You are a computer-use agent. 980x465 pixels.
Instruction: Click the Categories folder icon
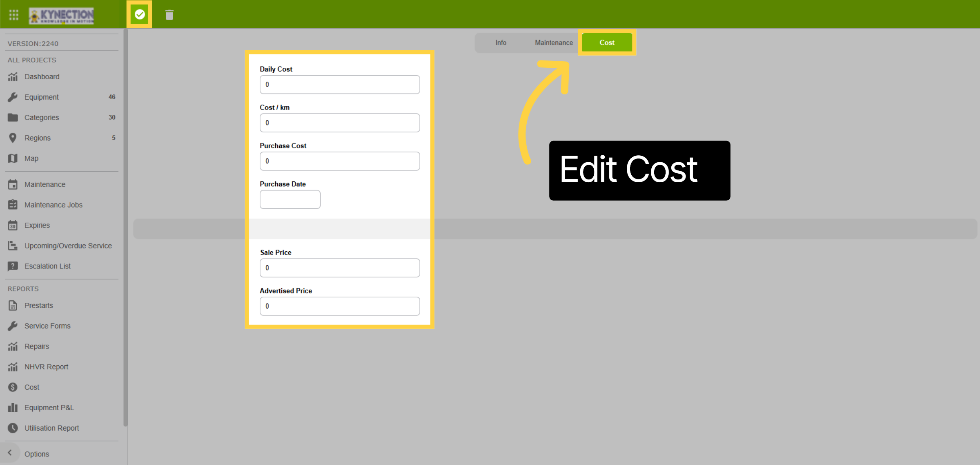coord(13,118)
